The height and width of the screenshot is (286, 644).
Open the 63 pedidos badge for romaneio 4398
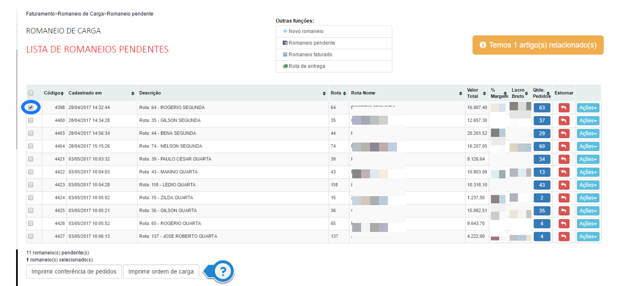pyautogui.click(x=542, y=108)
